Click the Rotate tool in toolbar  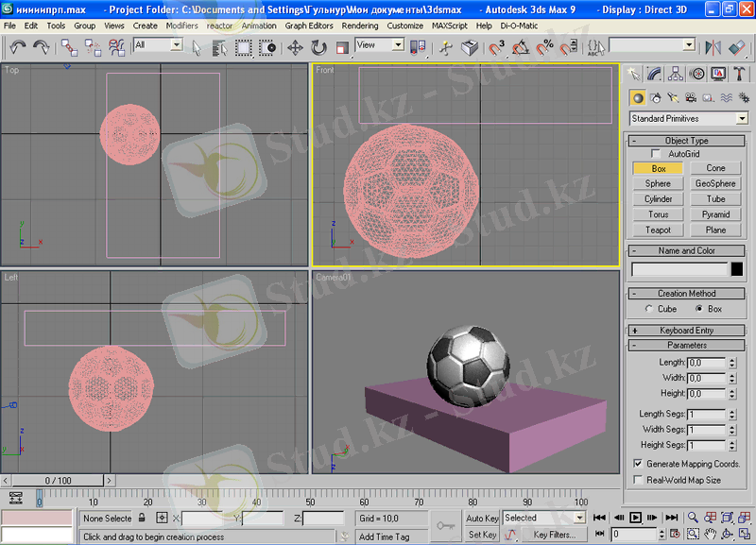coord(318,46)
